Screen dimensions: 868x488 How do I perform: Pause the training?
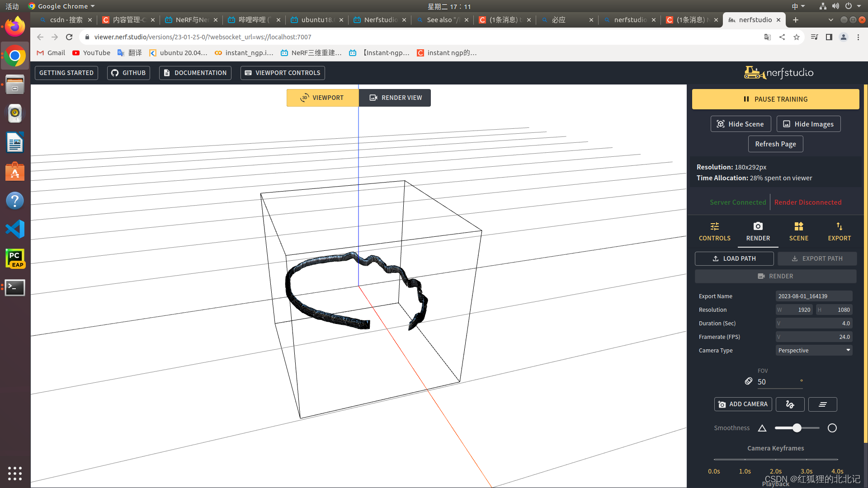pos(775,99)
